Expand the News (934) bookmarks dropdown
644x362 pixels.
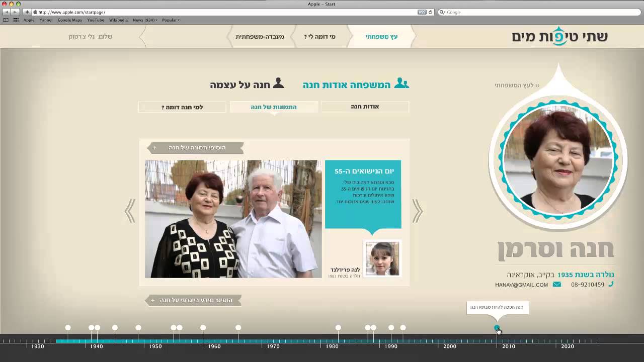[145, 20]
